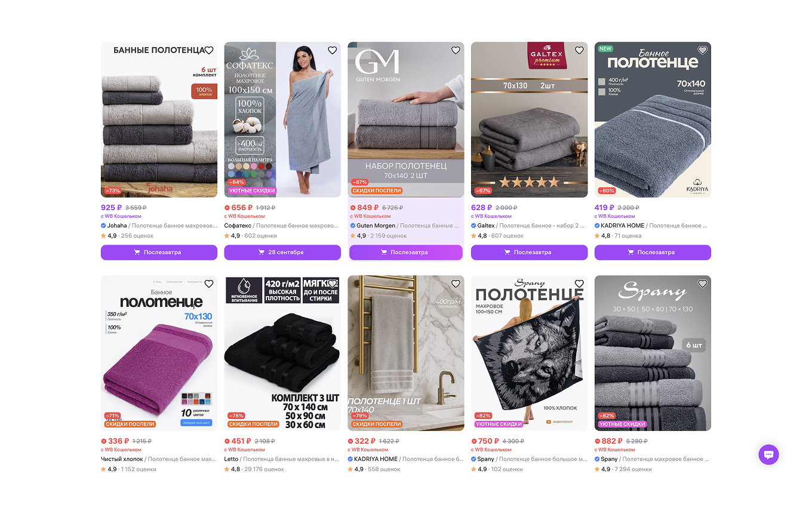Open the chat support bubble
Viewport: 812px width, 511px height.
(x=768, y=454)
